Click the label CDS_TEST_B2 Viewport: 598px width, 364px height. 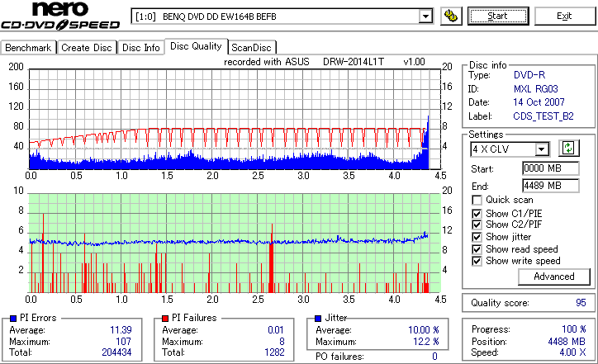(x=543, y=116)
